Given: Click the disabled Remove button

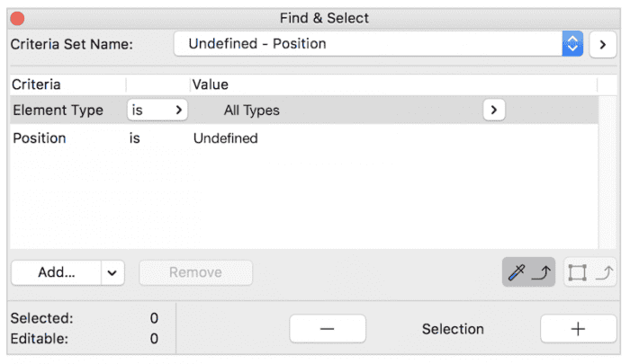Looking at the screenshot, I should click(195, 272).
